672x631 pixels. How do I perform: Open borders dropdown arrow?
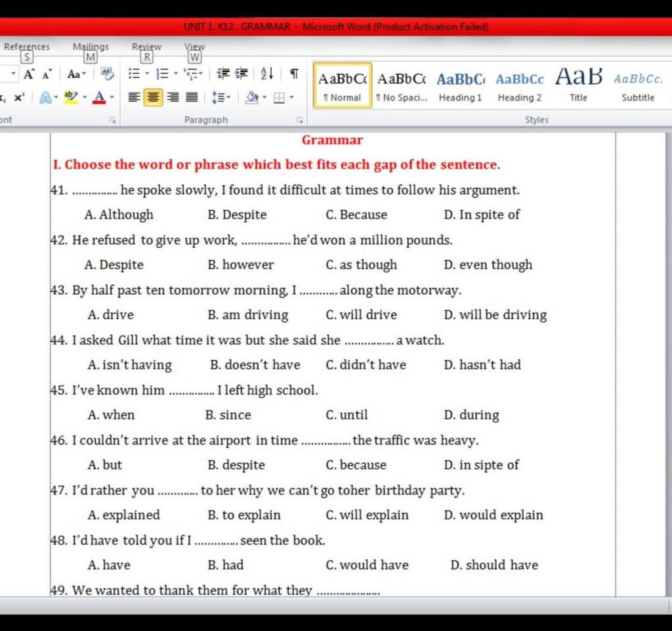(x=292, y=98)
